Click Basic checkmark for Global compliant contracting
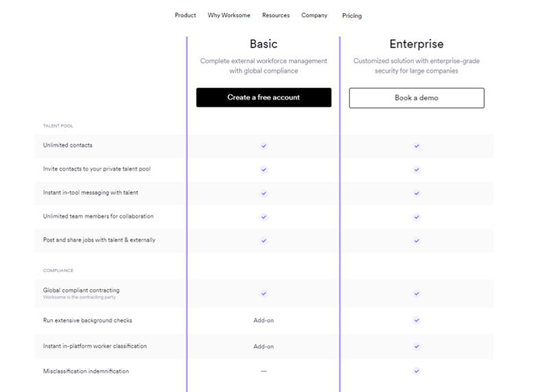Screen dimensions: 549x392 (264, 293)
